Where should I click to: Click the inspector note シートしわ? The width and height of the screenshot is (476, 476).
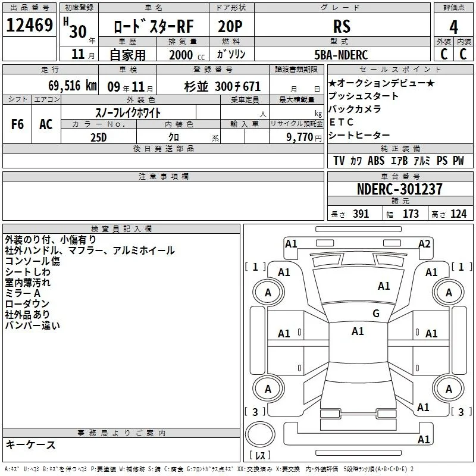coord(27,272)
